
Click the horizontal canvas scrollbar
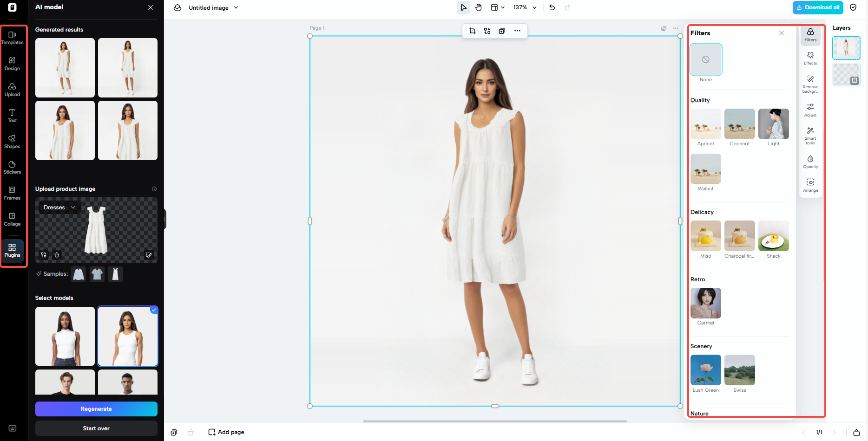pos(495,422)
